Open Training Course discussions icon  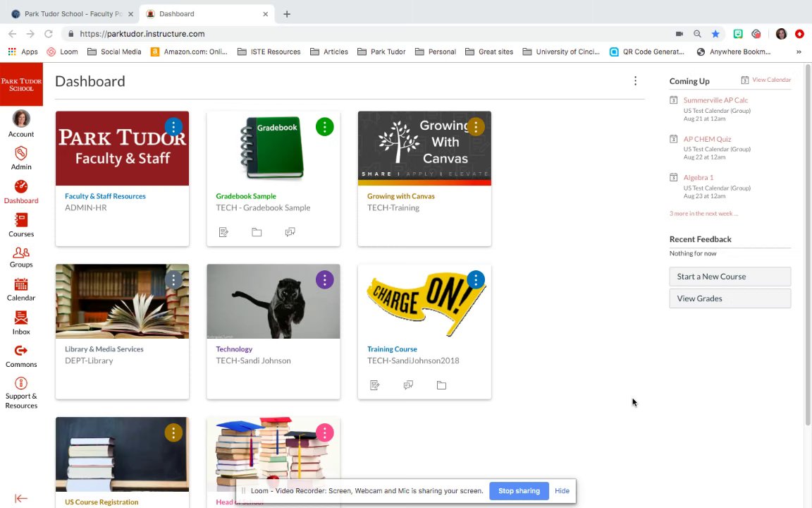coord(408,385)
